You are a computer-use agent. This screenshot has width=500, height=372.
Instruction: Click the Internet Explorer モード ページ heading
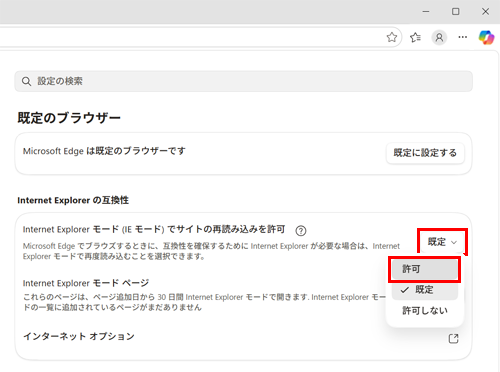[86, 283]
